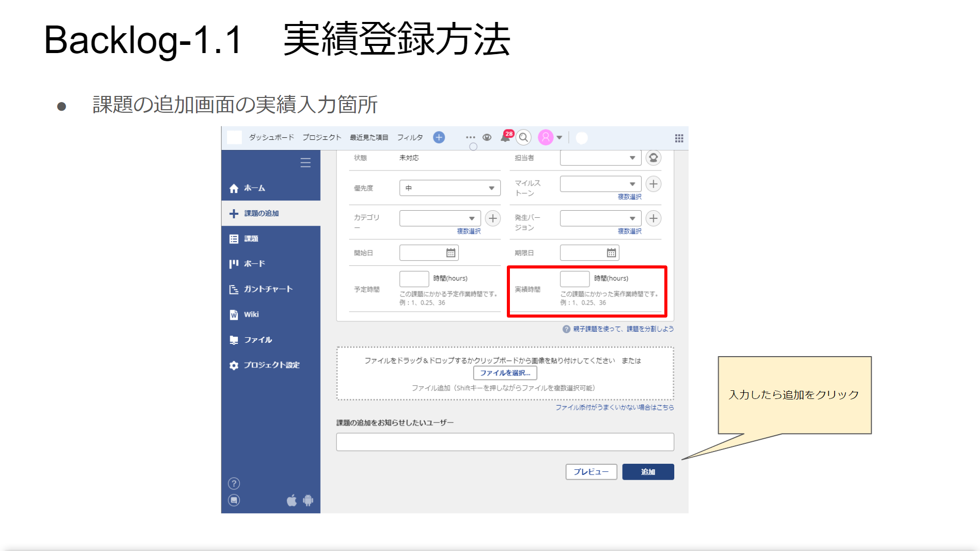Click the chat feedback icon at sidebar bottom
Screen dimensions: 980x551
point(234,500)
